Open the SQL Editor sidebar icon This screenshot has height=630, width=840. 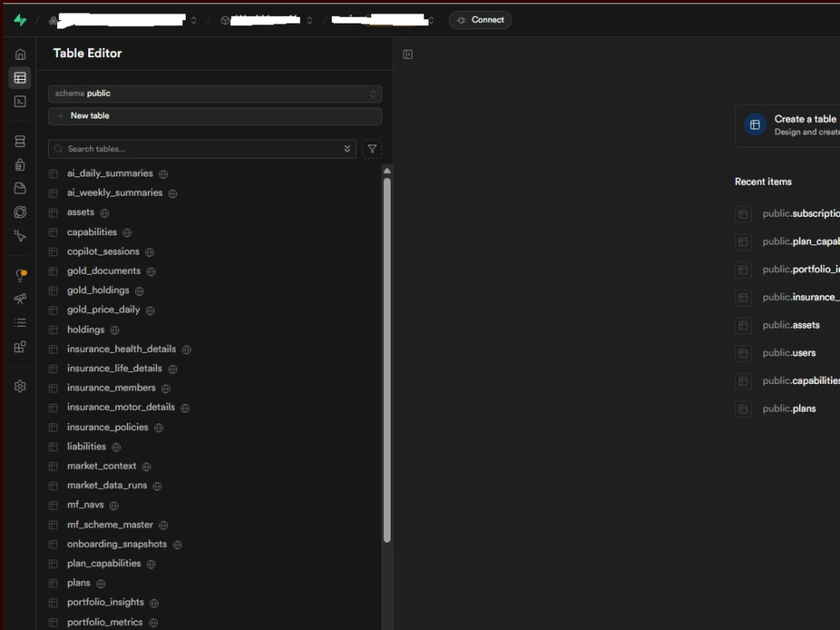click(x=20, y=102)
